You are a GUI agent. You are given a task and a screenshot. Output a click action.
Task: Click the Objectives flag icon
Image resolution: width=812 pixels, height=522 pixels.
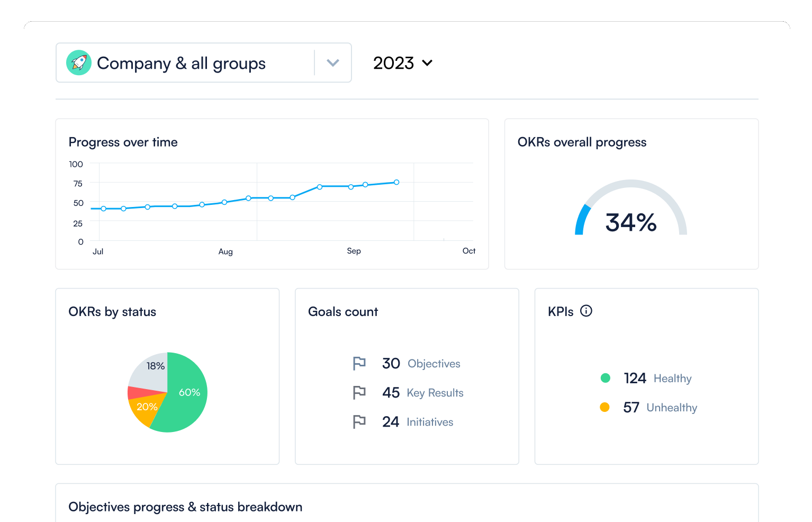click(359, 364)
